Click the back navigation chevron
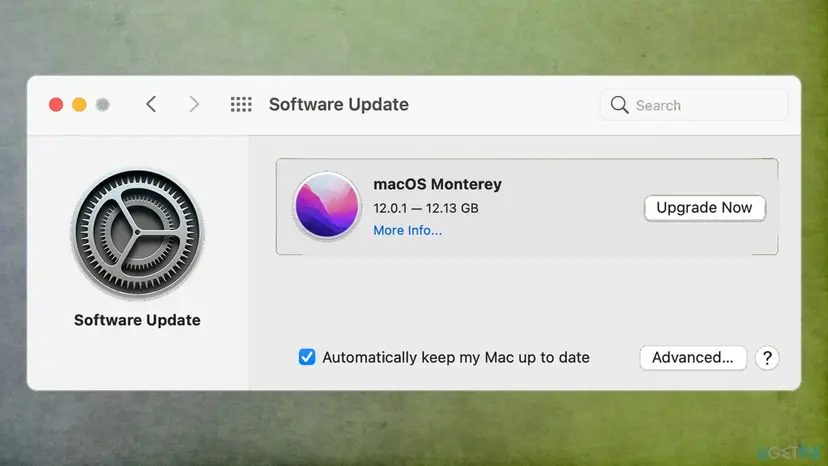 click(x=151, y=104)
